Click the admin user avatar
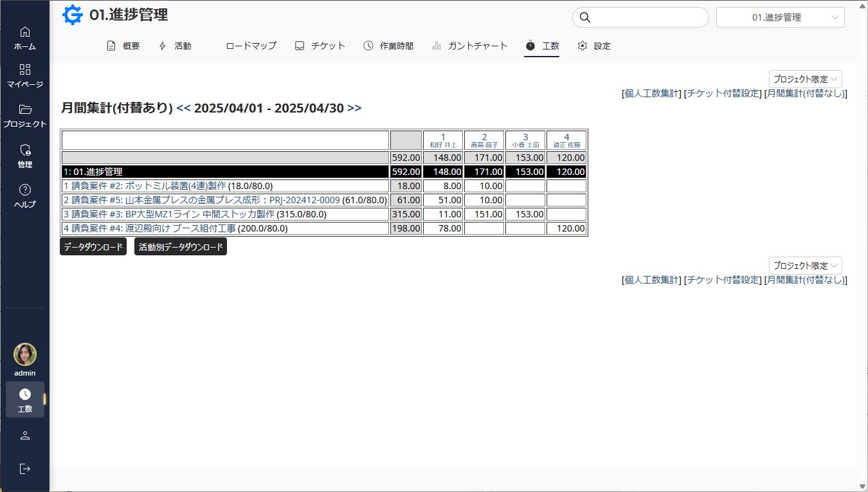Screen dimensions: 868x492 tap(25, 354)
